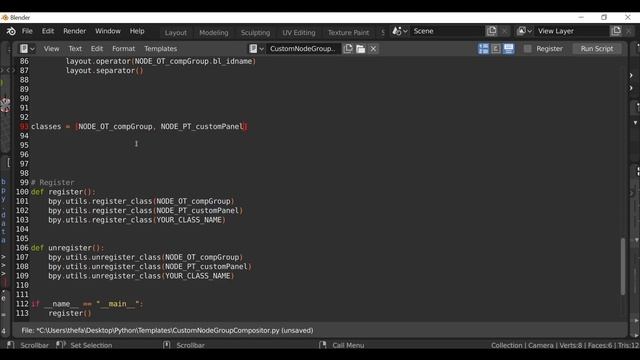Delete the current scene with X icon

click(x=504, y=31)
